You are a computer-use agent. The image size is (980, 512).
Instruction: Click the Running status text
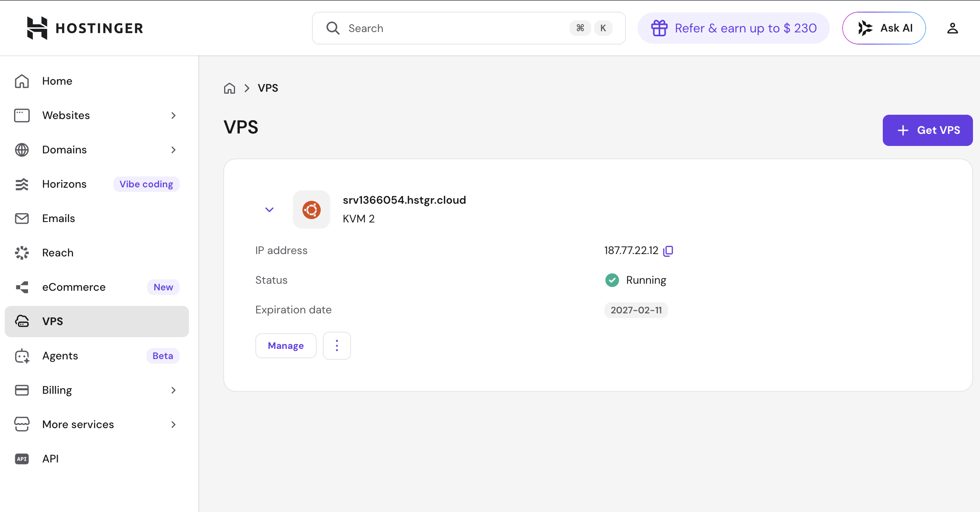646,280
